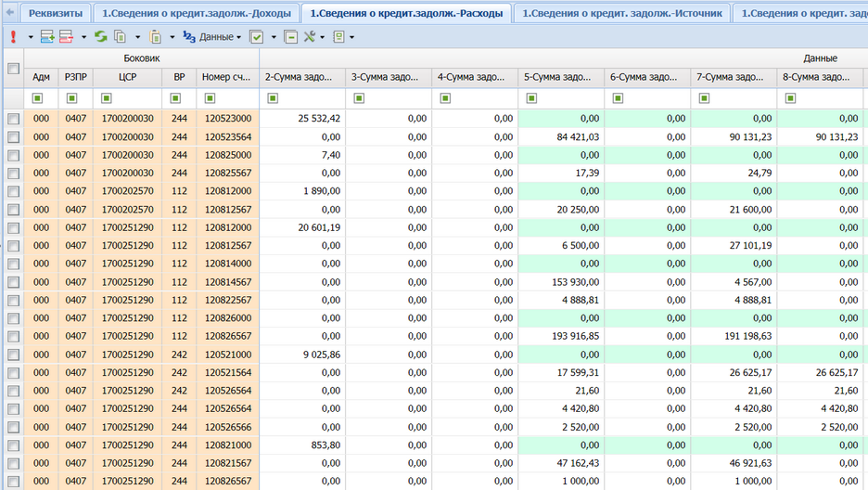Check the row with account 120523000

pyautogui.click(x=13, y=119)
